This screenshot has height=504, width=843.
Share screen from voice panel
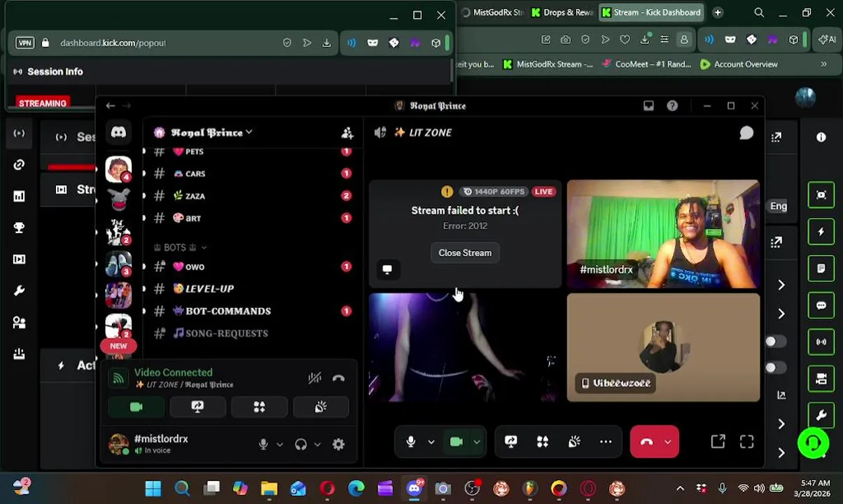[197, 407]
